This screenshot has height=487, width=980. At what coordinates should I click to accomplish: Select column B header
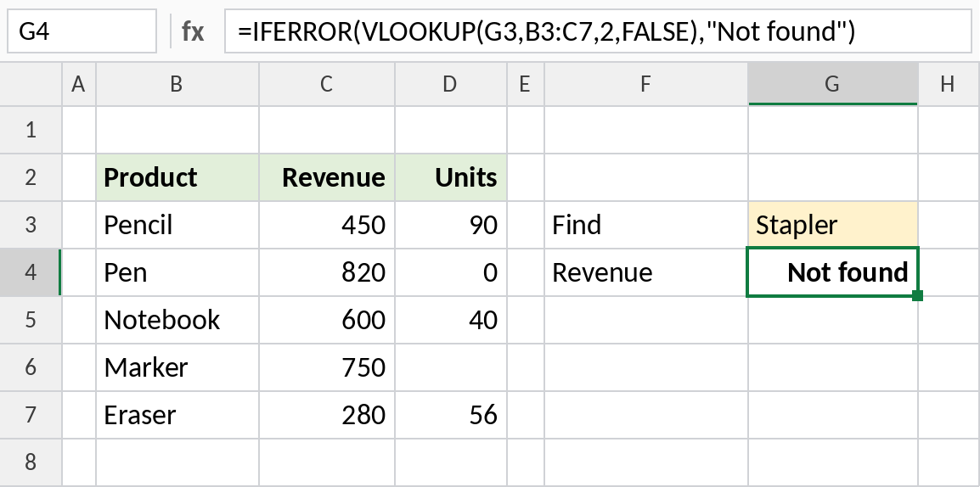[177, 84]
